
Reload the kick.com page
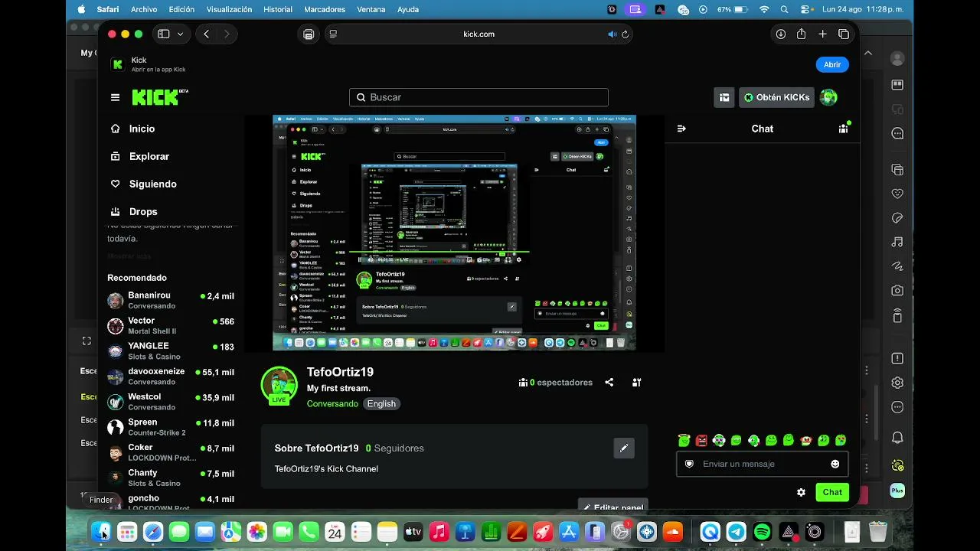click(626, 34)
